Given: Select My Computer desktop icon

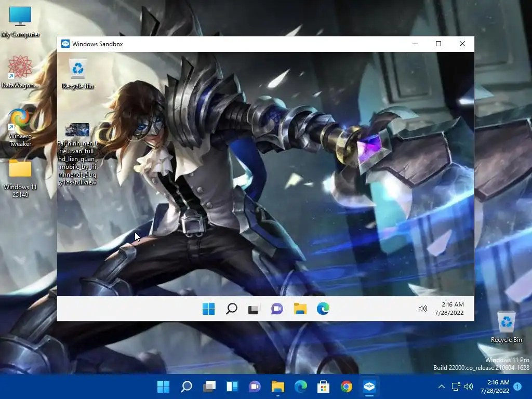Looking at the screenshot, I should click(20, 22).
